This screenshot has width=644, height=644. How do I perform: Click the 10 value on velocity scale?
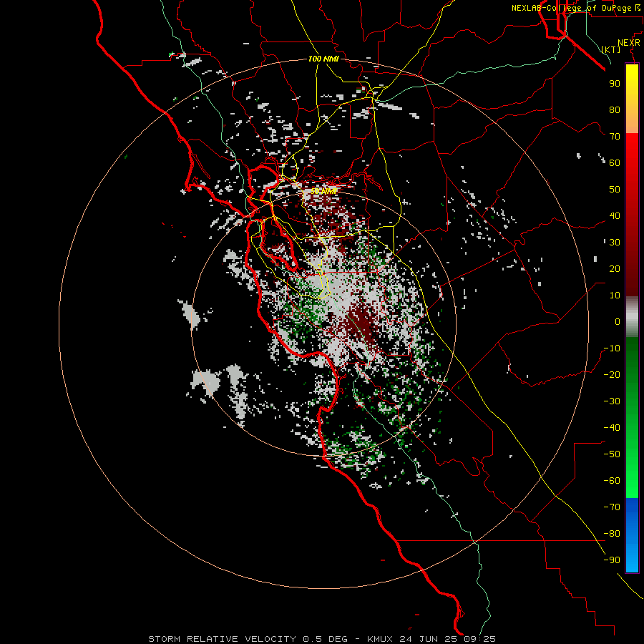pyautogui.click(x=615, y=296)
